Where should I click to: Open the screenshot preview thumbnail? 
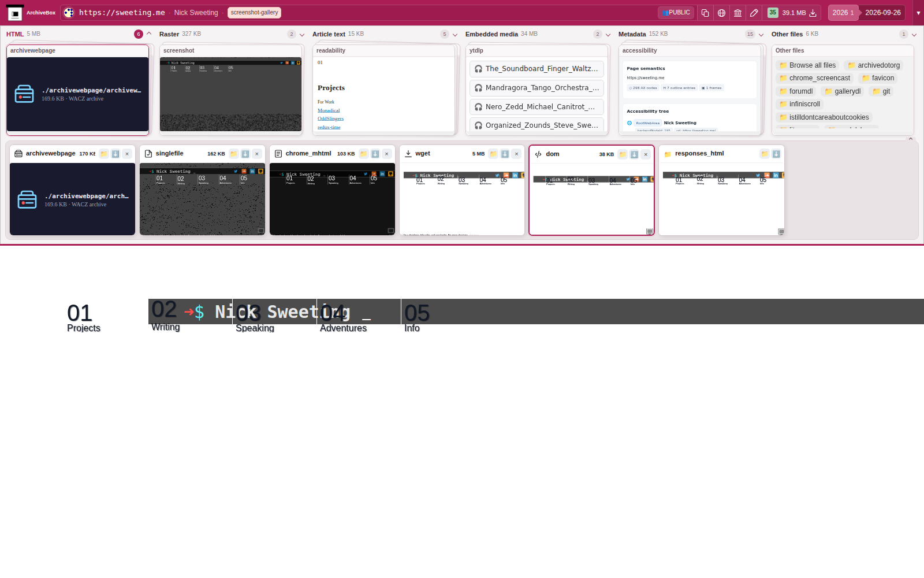click(x=231, y=94)
